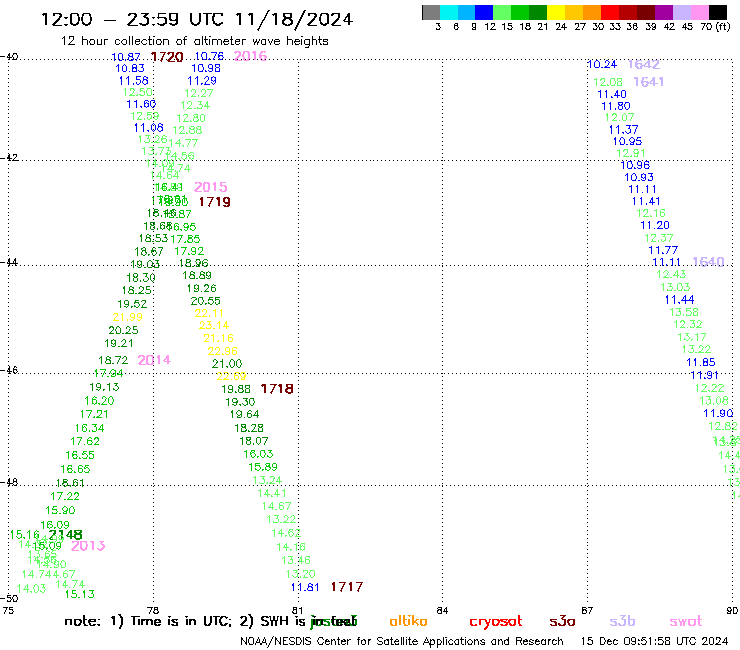Click the wave height value 11.80
Screen dimensions: 740x650
point(615,106)
